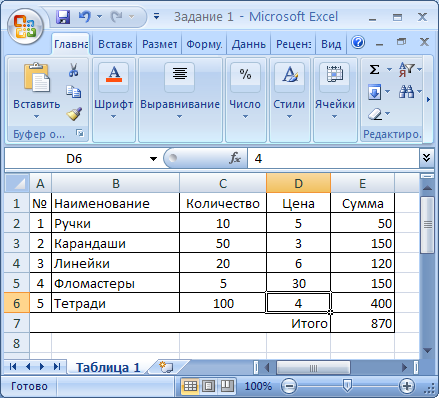Viewport: 439px width, 398px height.
Task: Click the Clear eraser icon
Action: [375, 114]
